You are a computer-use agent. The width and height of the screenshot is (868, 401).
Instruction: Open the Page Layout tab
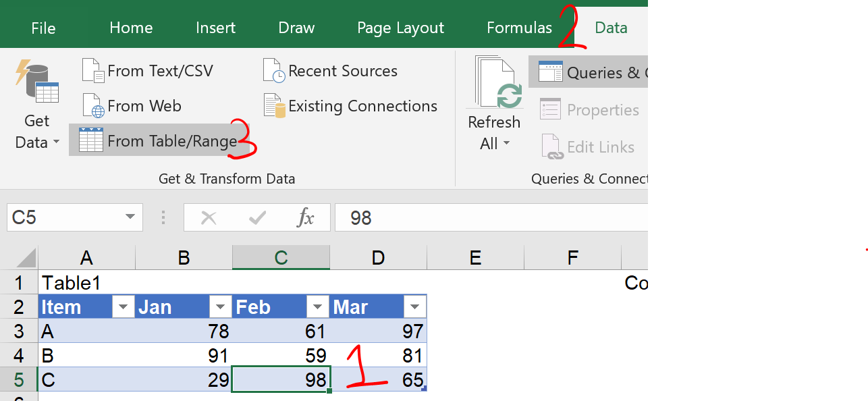tap(400, 28)
